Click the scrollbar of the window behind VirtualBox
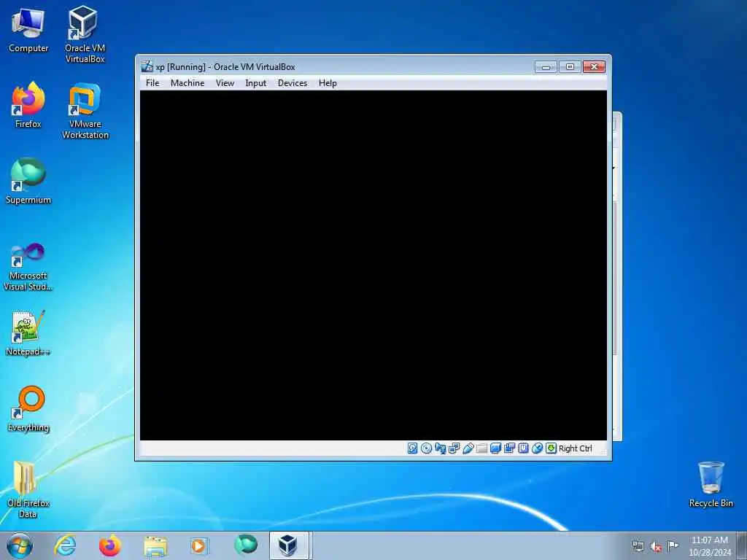Viewport: 747px width, 560px height. pyautogui.click(x=615, y=279)
